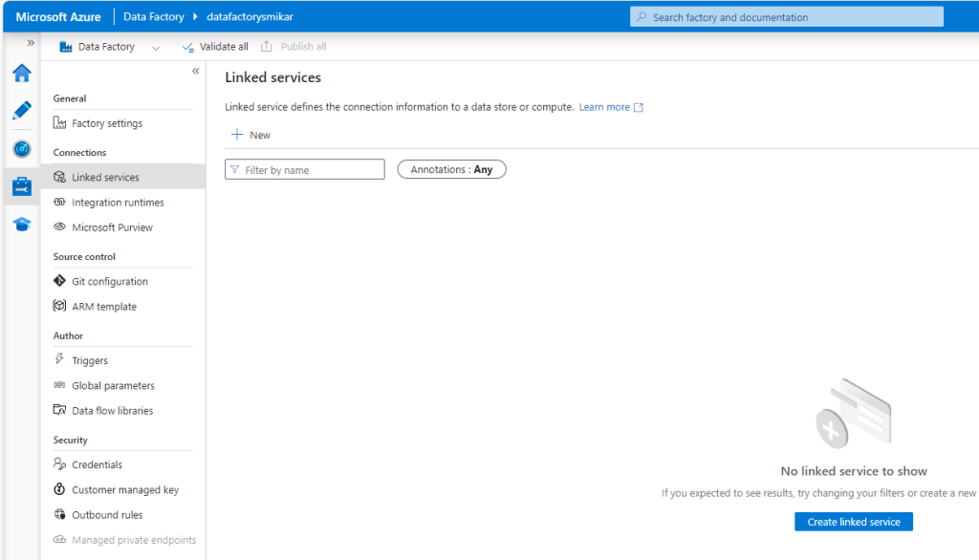
Task: Click No linked service to show text
Action: [854, 471]
